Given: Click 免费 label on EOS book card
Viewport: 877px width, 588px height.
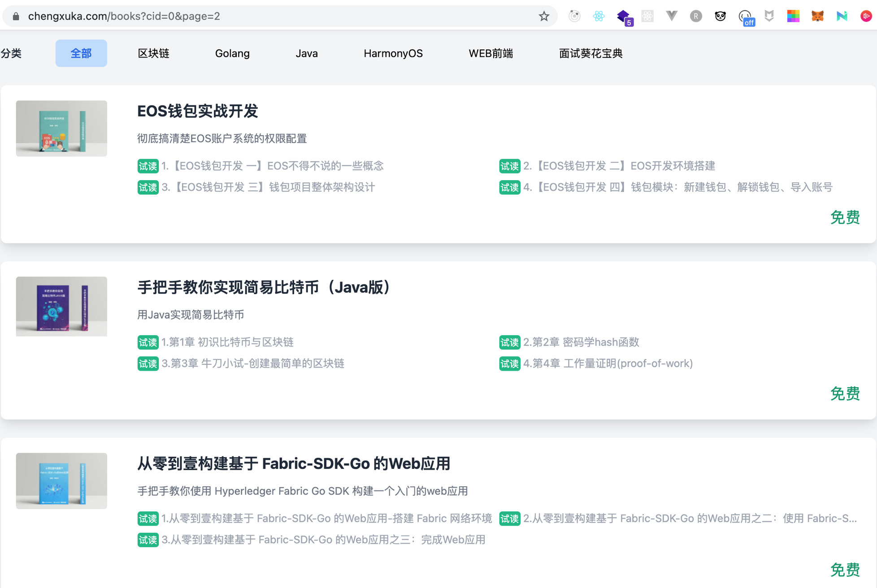Looking at the screenshot, I should (x=845, y=217).
